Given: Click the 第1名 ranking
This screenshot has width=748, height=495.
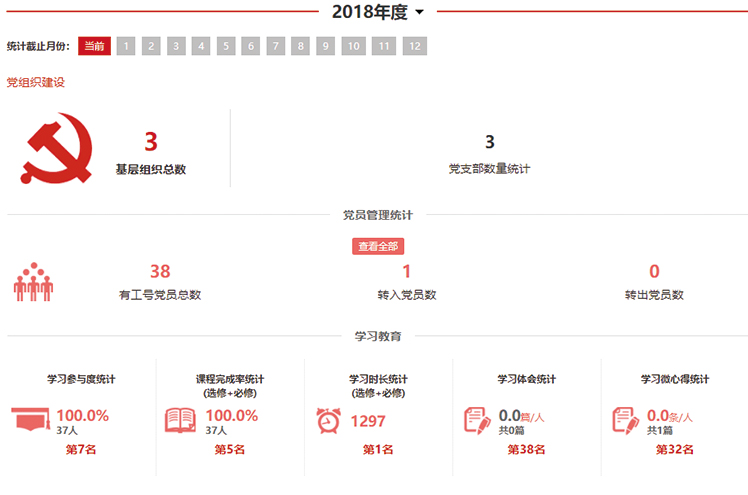Looking at the screenshot, I should point(378,449).
